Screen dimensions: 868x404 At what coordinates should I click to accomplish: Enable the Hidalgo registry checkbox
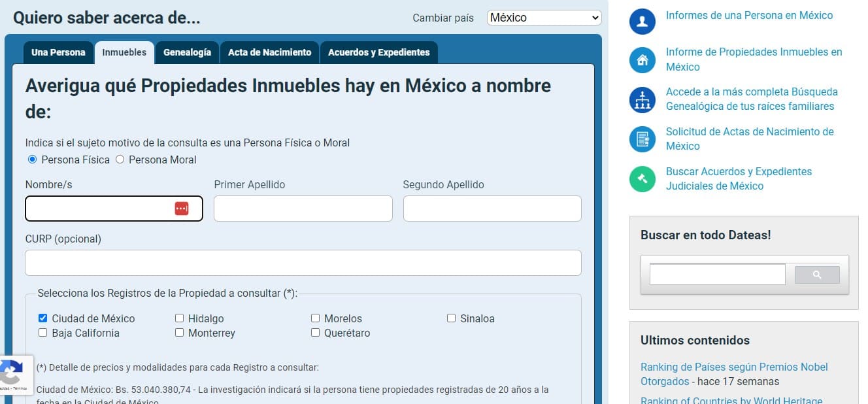pos(179,318)
